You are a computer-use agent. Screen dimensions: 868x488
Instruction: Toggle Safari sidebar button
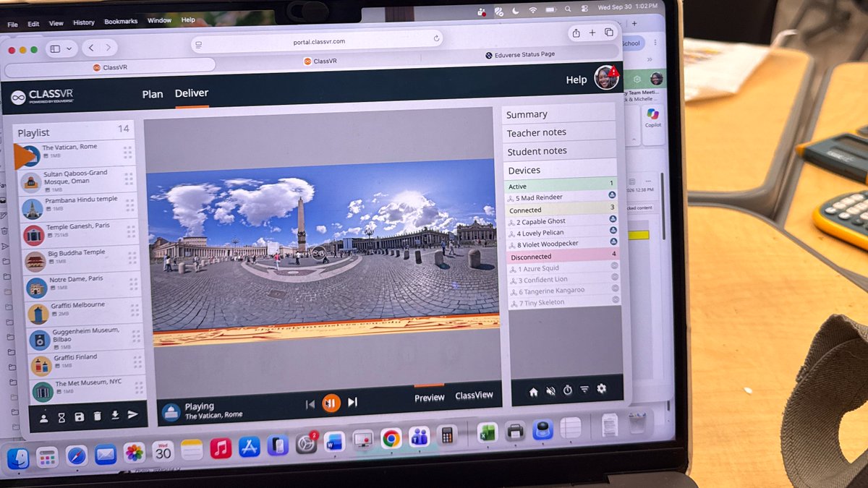pos(55,48)
